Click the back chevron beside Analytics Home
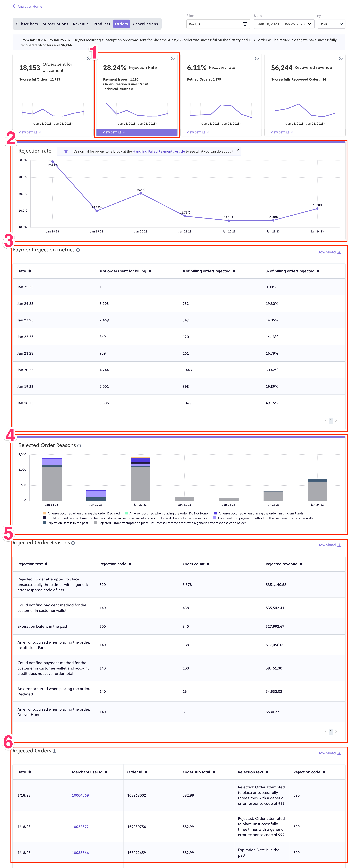Viewport: 358px width, 868px height. point(14,6)
